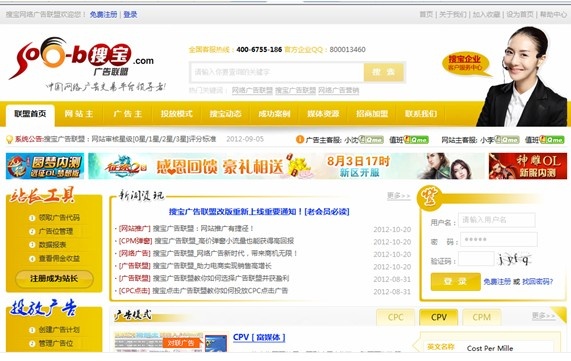Click 查看佣金收益 in 站长工具
Screen dimensions: 571x361
point(59,259)
